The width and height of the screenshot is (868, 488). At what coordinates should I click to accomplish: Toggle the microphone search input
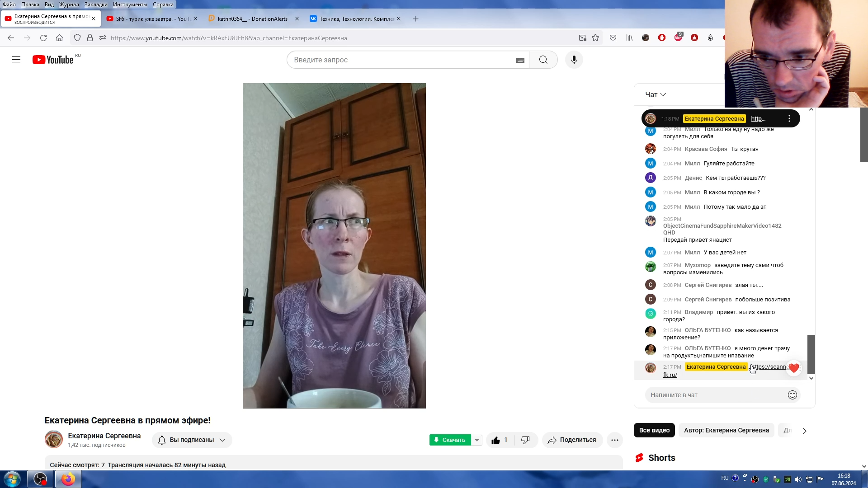point(574,60)
